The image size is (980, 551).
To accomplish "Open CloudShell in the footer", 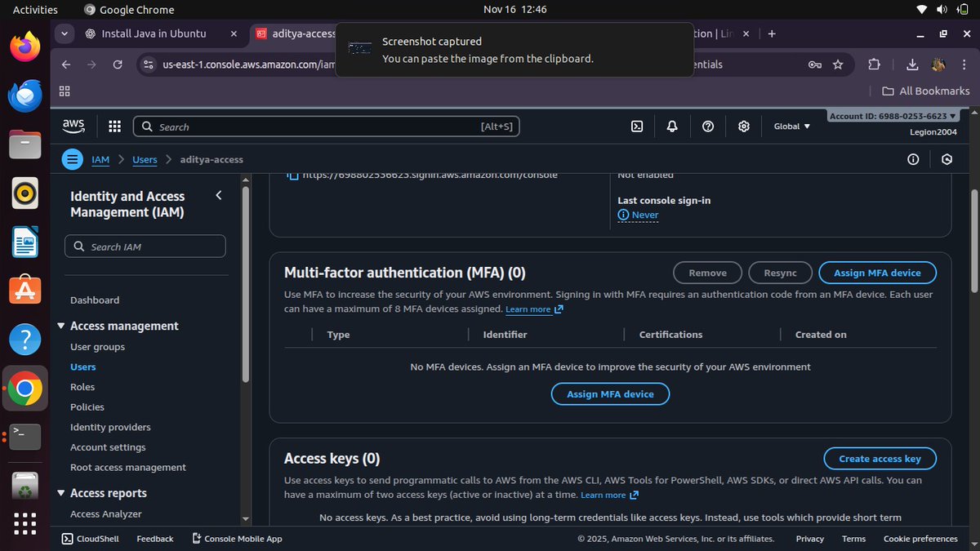I will 90,539.
